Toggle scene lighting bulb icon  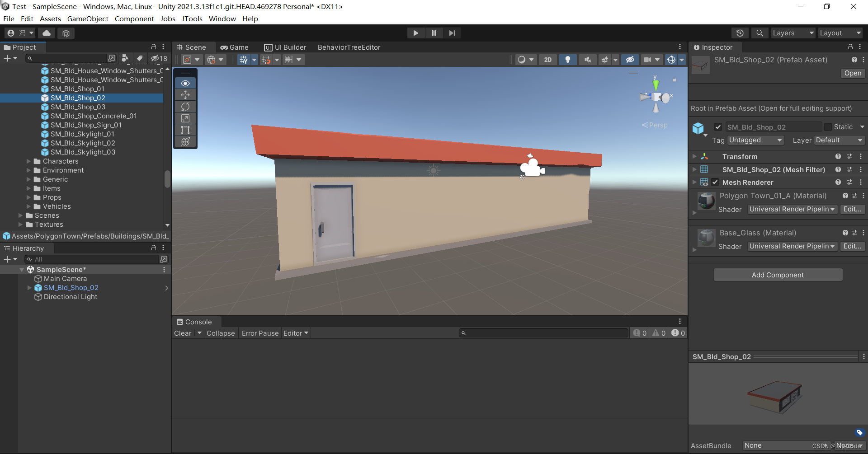[x=568, y=60]
